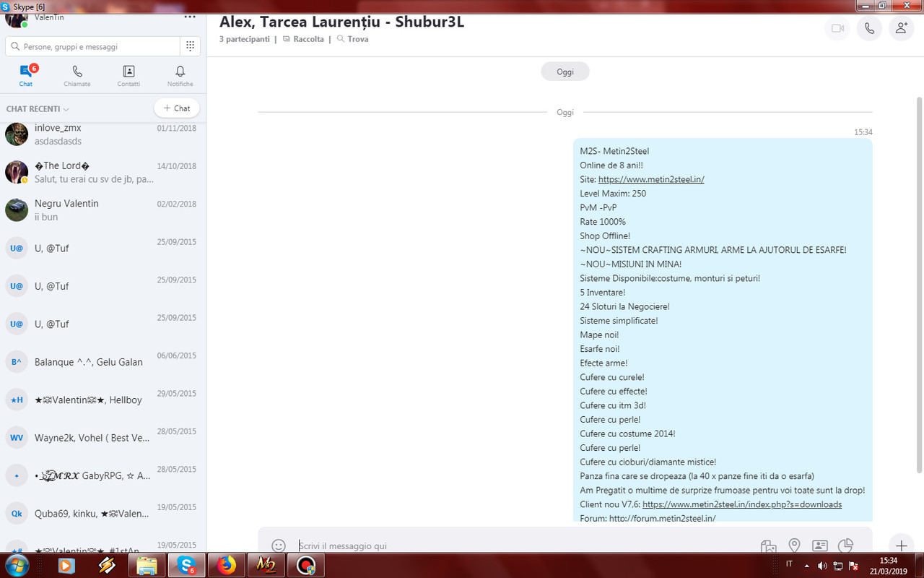
Task: Open Windows Explorer from the taskbar
Action: (x=147, y=565)
